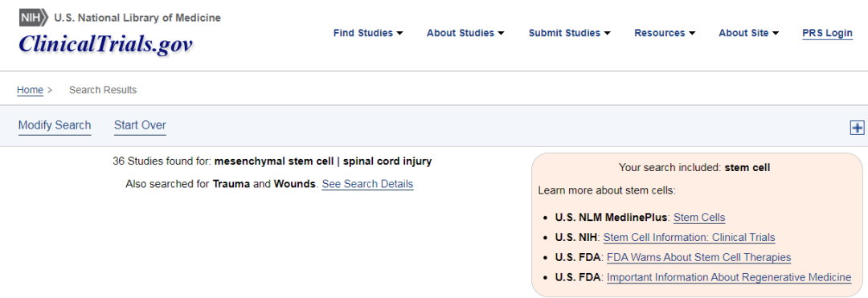Screen dimensions: 868x298
Task: Click Start Over
Action: point(140,125)
